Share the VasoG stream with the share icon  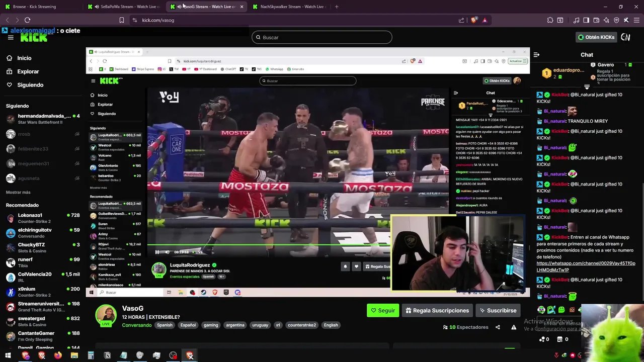tap(498, 327)
